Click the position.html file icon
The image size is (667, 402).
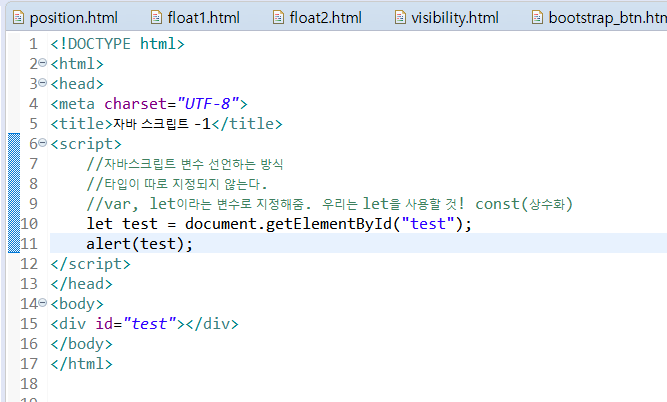pos(18,17)
